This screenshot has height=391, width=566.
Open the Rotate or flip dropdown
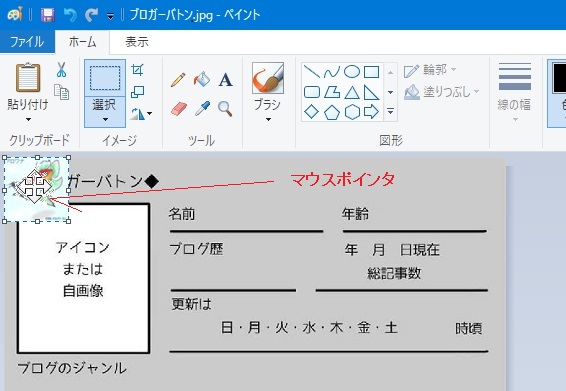[x=141, y=114]
